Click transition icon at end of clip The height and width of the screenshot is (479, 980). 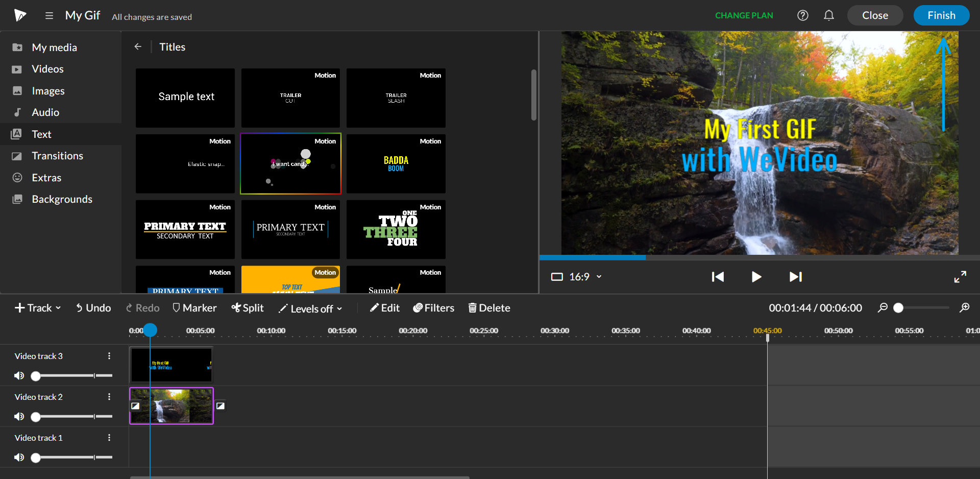(220, 406)
